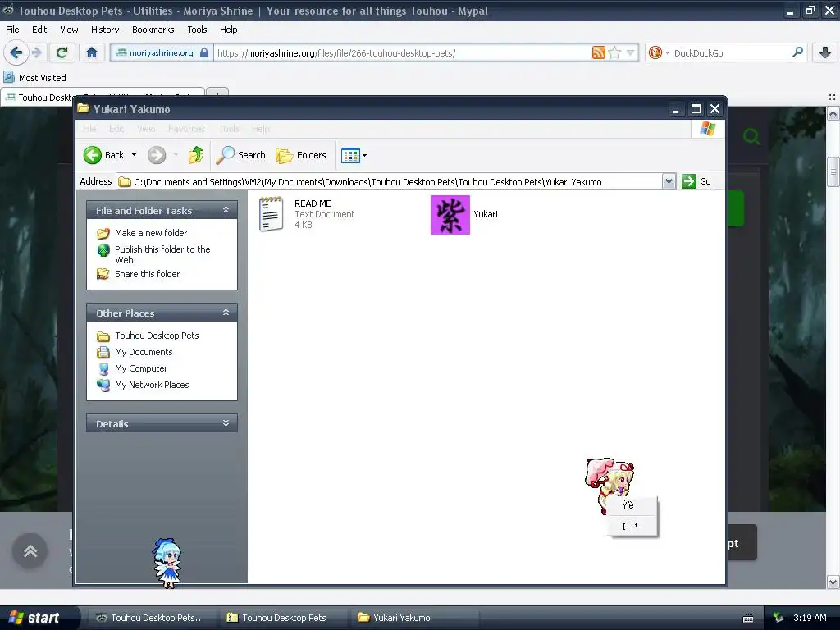Select the READ ME text document icon
Viewport: 840px width, 630px height.
click(x=271, y=214)
